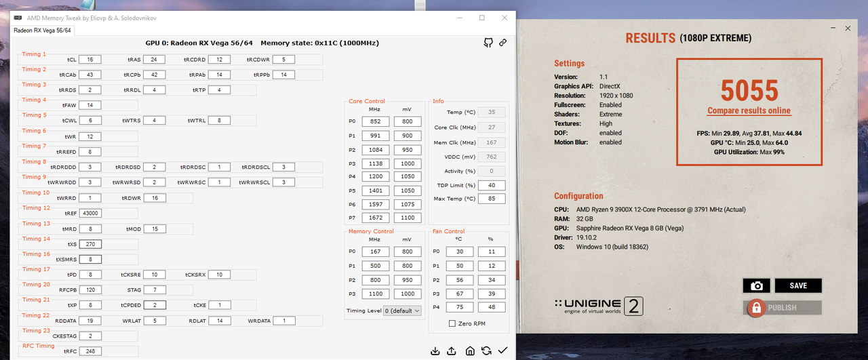Click the tXS field showing 270
The width and height of the screenshot is (868, 360).
click(x=90, y=244)
